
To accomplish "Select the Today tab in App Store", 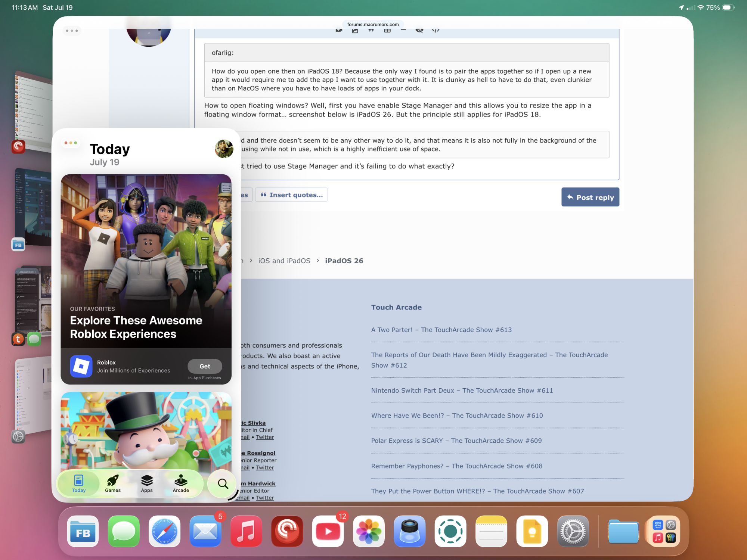I will coord(79,484).
